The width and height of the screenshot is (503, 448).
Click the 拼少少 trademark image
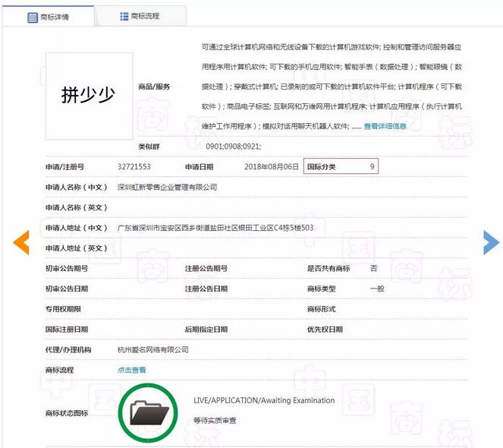click(90, 96)
